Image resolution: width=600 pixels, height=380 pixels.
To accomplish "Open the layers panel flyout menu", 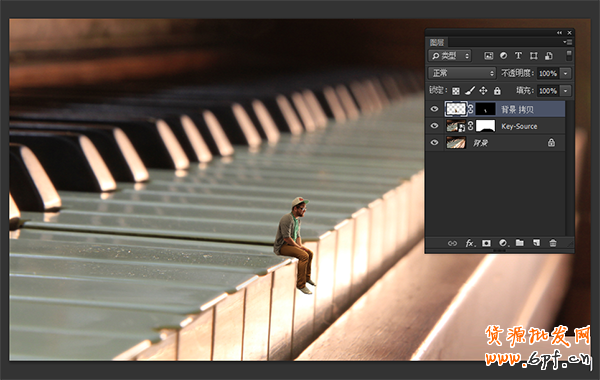I will (567, 42).
